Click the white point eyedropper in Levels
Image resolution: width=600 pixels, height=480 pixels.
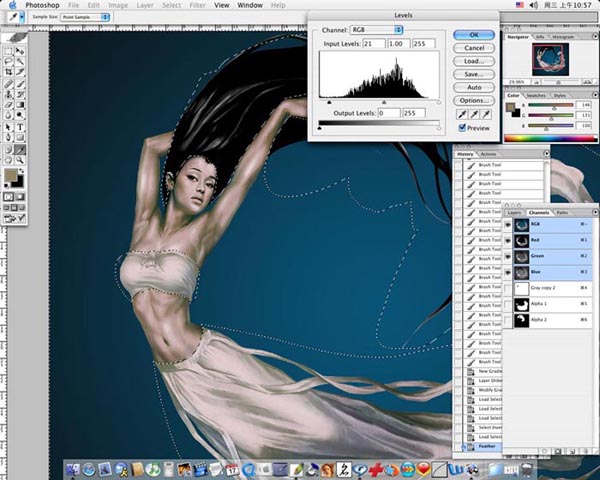point(485,115)
